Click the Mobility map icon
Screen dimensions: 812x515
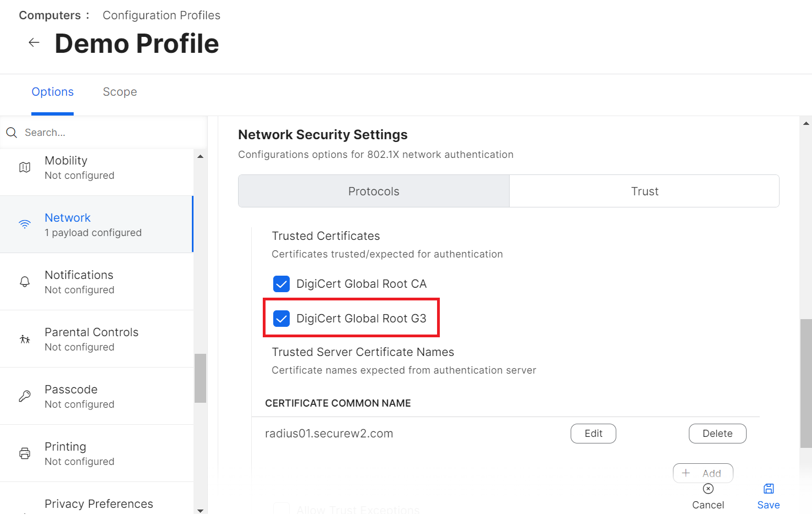(x=25, y=167)
